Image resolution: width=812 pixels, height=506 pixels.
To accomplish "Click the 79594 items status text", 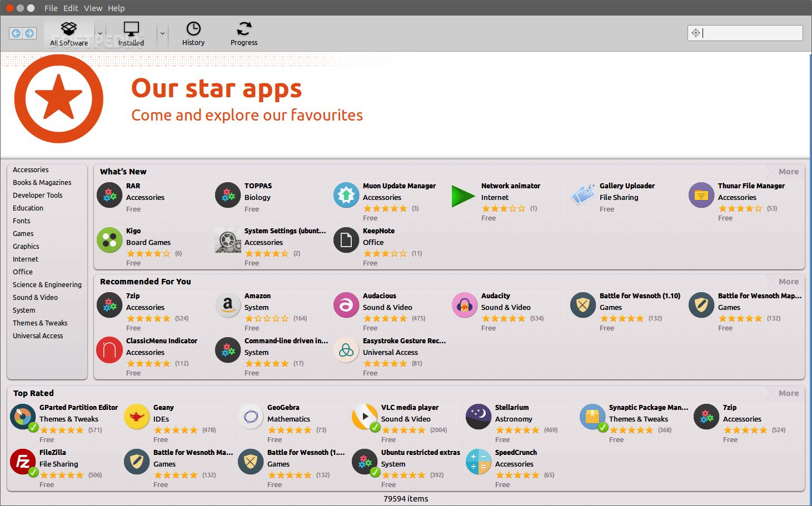I will 406,499.
